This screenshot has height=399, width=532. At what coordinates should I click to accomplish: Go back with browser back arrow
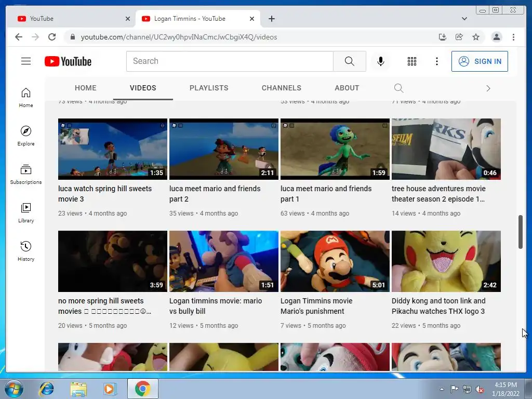point(19,37)
